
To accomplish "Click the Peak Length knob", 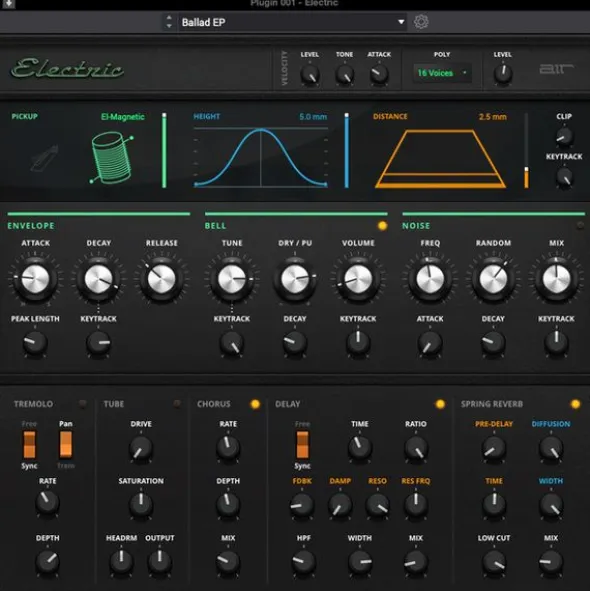I will pos(35,343).
